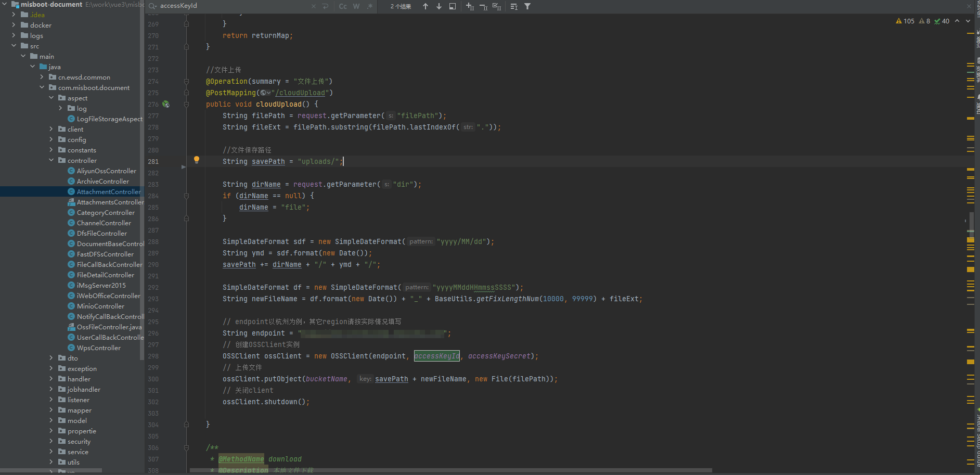
Task: Expand the security package
Action: [51, 441]
